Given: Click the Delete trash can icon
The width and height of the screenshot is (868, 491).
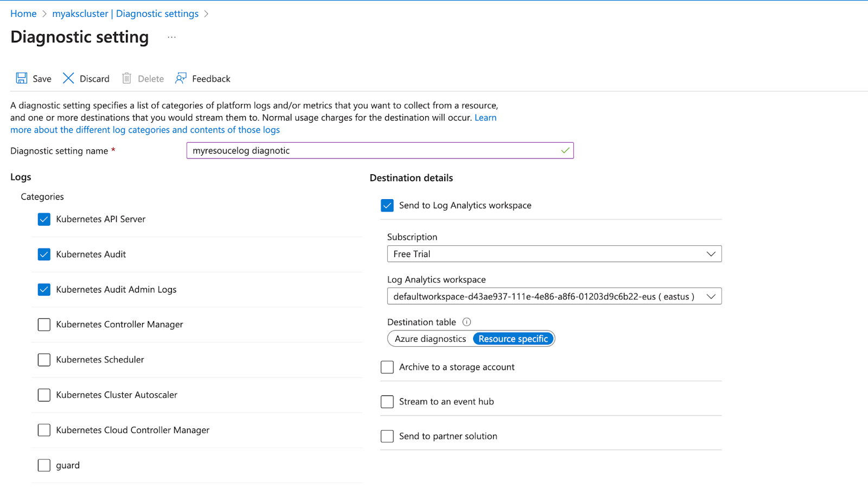Looking at the screenshot, I should tap(126, 78).
